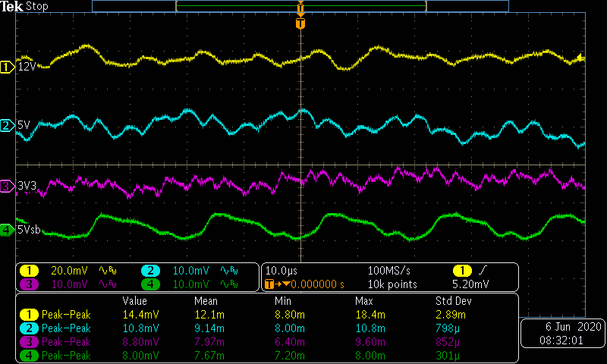Image resolution: width=607 pixels, height=364 pixels.
Task: Click the 14.4mV channel 1 value
Action: [140, 315]
